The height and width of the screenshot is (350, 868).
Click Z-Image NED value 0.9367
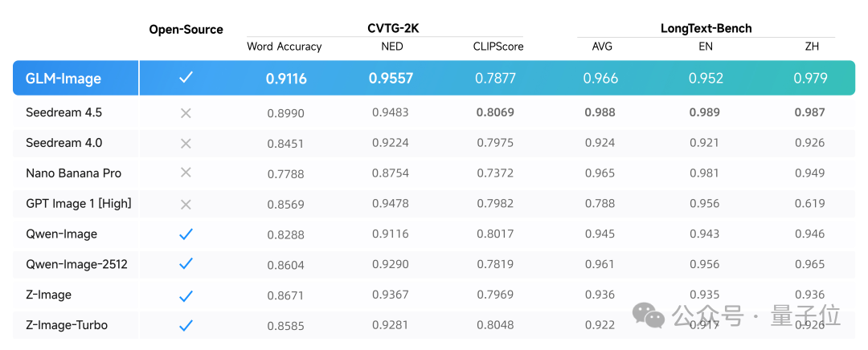(391, 295)
